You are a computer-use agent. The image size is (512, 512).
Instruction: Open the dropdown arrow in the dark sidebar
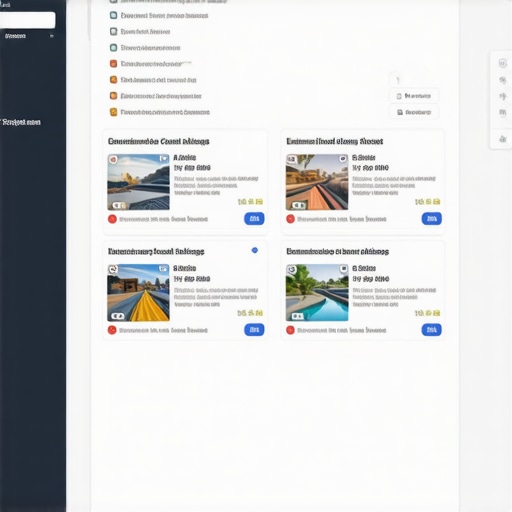pos(52,36)
